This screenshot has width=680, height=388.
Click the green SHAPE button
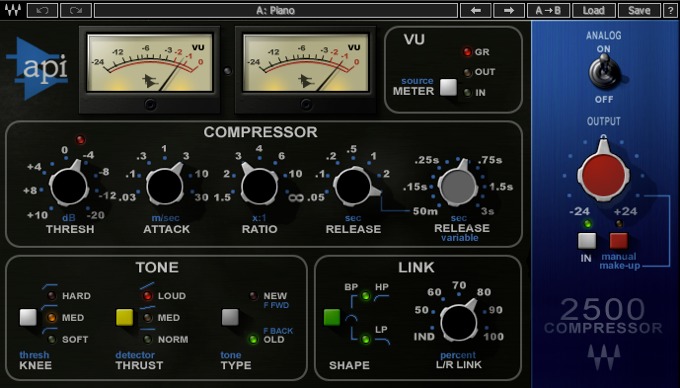[x=332, y=317]
